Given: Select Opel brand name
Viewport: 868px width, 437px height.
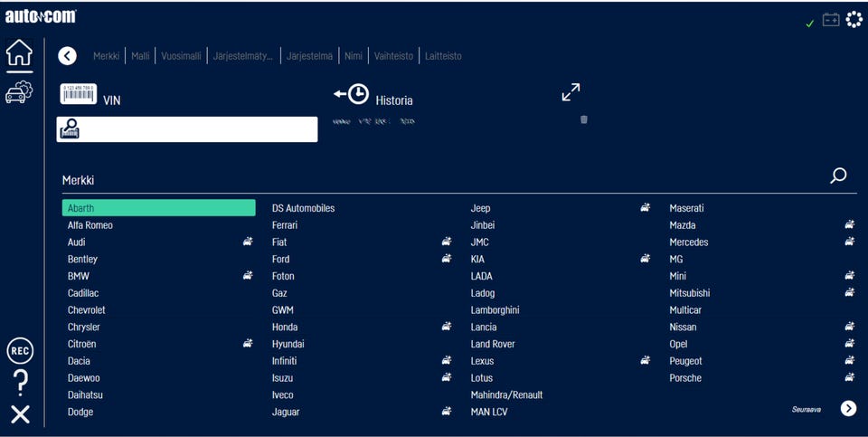Looking at the screenshot, I should (x=678, y=344).
